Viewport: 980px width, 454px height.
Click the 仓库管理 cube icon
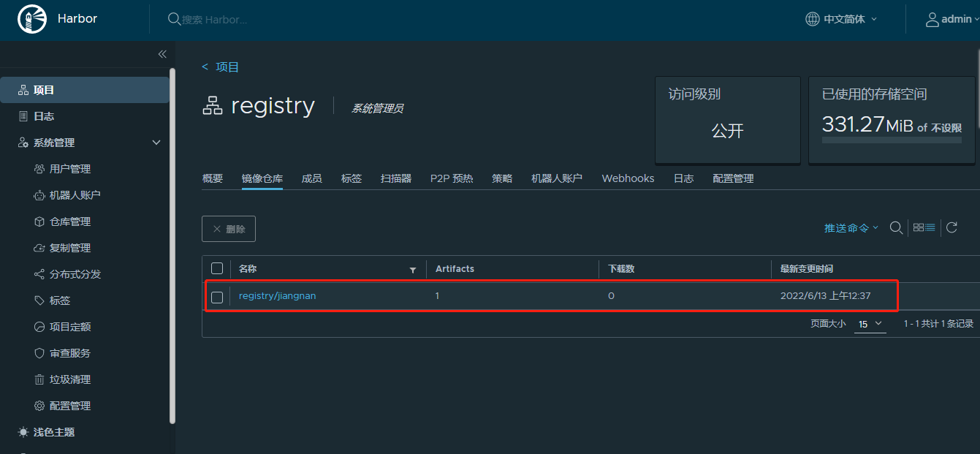(39, 222)
